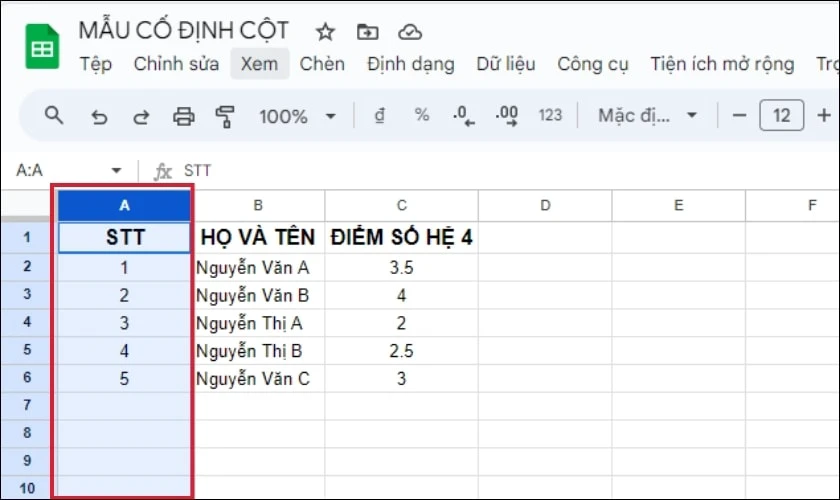Select row 10 header

27,488
